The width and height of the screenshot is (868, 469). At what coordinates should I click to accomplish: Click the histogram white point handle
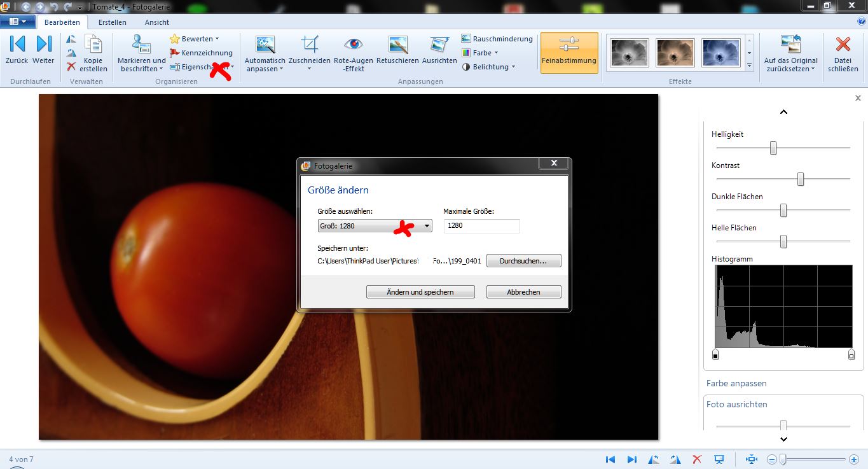coord(851,354)
